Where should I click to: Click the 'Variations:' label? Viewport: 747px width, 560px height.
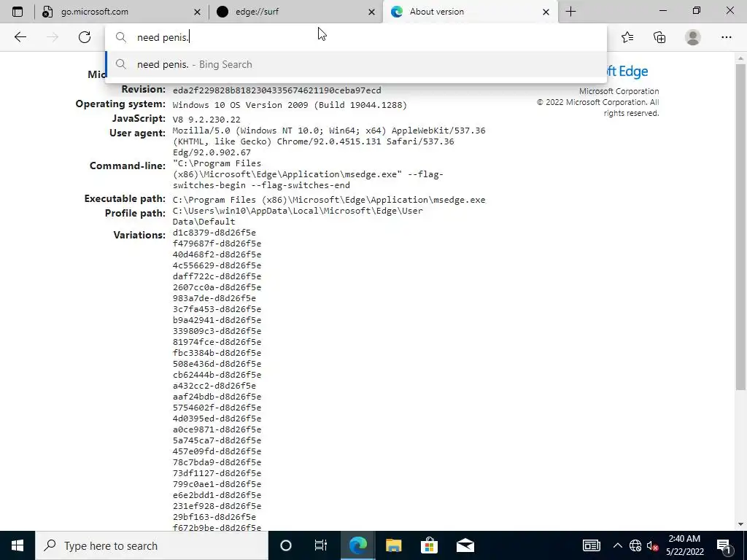139,235
